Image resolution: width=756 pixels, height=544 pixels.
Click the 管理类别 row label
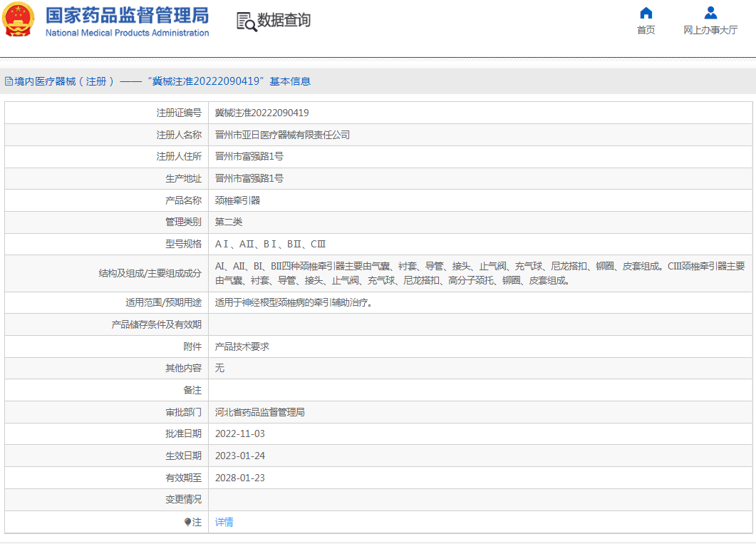point(183,222)
